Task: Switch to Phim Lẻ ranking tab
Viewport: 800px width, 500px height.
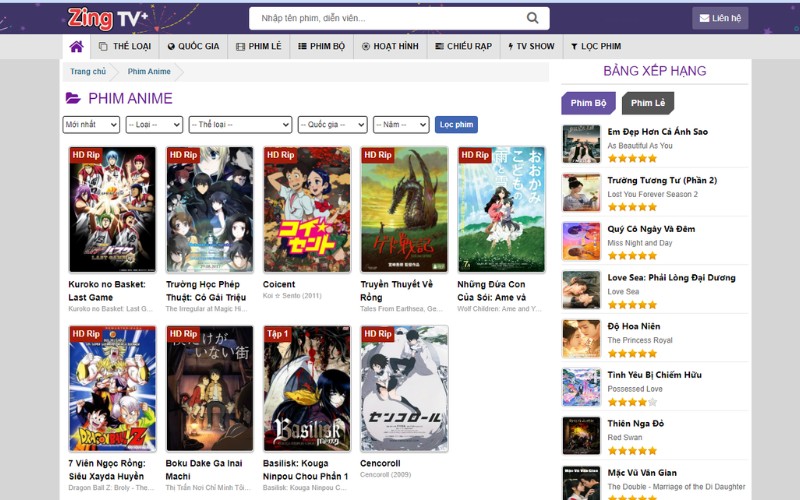Action: coord(648,103)
